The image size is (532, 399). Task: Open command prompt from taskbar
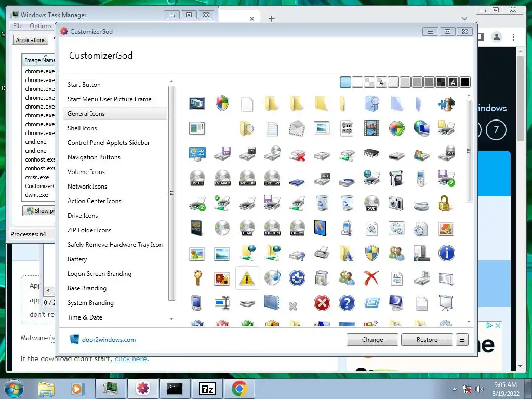tap(175, 389)
